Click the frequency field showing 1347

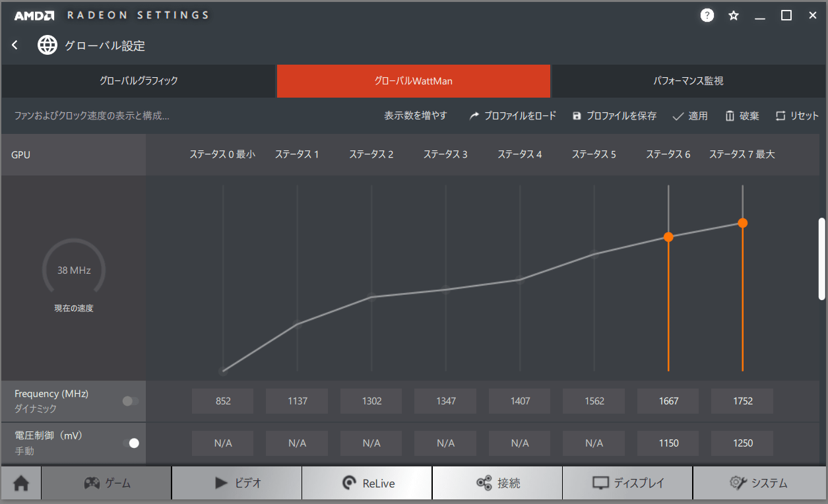[446, 401]
